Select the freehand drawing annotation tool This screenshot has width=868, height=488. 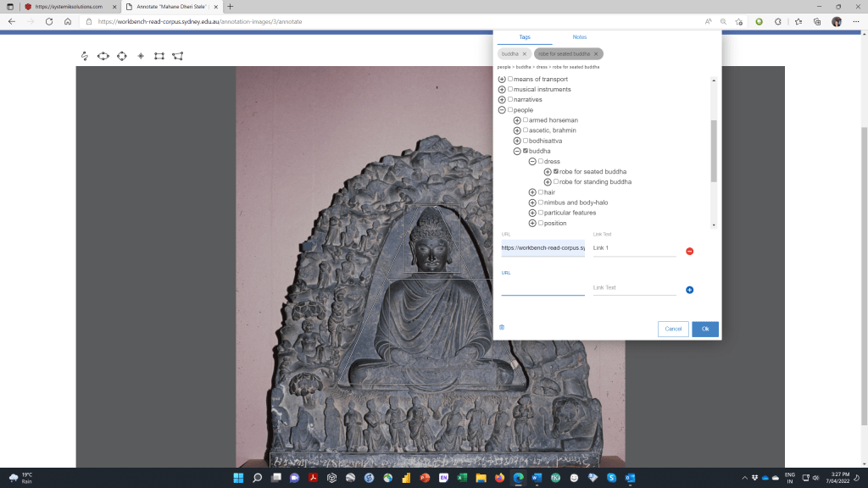click(85, 55)
